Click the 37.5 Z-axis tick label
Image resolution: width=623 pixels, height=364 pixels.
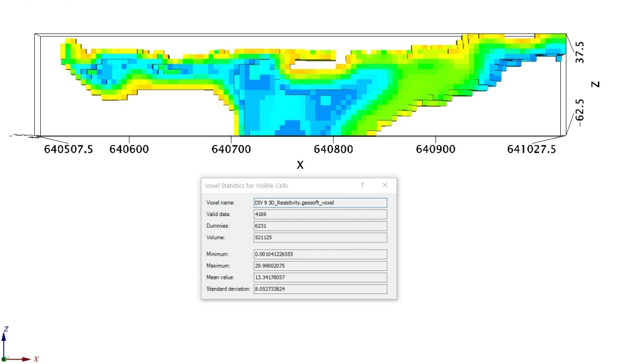580,52
